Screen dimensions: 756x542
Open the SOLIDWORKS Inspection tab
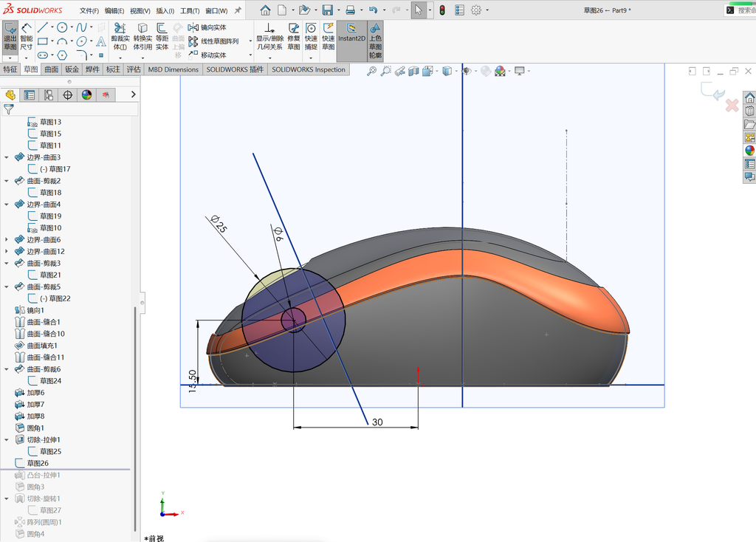coord(309,69)
